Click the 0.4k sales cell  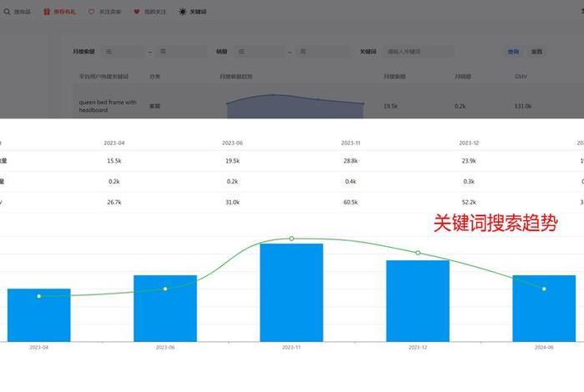click(x=350, y=182)
